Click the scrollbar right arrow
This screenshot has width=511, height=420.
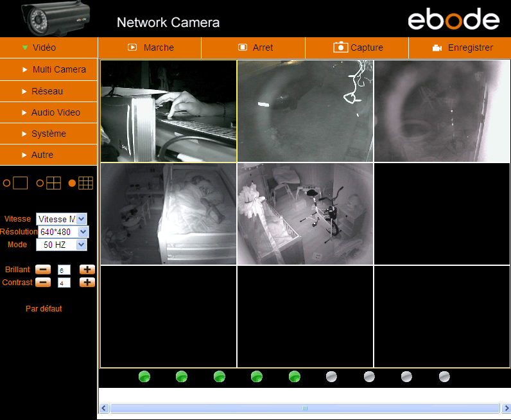pyautogui.click(x=506, y=408)
